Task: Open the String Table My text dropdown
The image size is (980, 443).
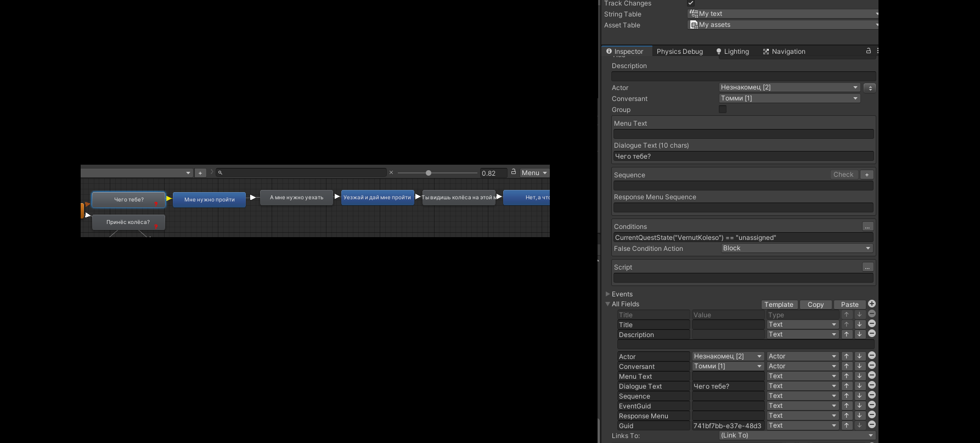Action: (x=783, y=14)
